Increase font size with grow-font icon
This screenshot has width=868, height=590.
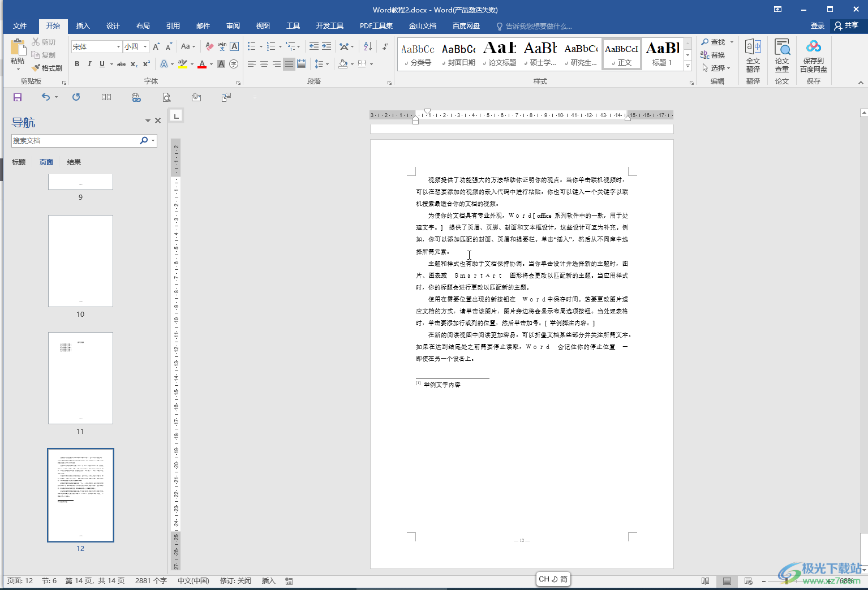coord(157,46)
